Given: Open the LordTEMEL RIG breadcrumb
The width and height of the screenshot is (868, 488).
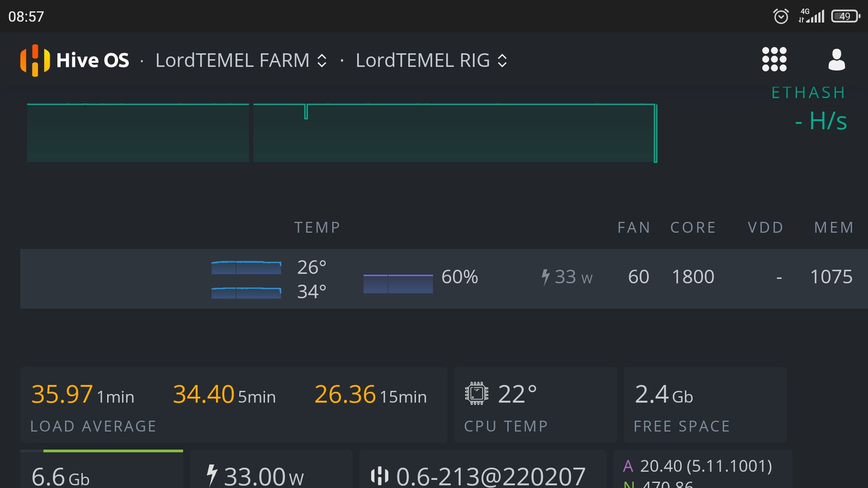Looking at the screenshot, I should coord(422,61).
